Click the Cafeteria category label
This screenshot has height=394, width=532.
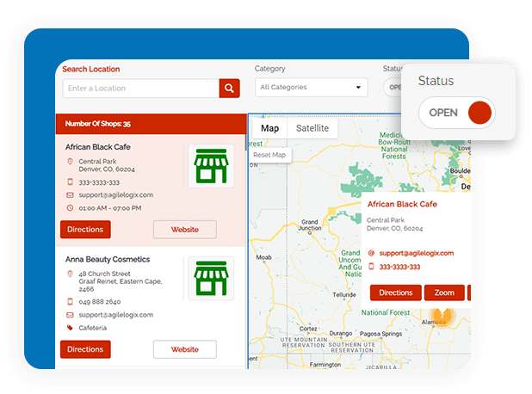pyautogui.click(x=93, y=328)
